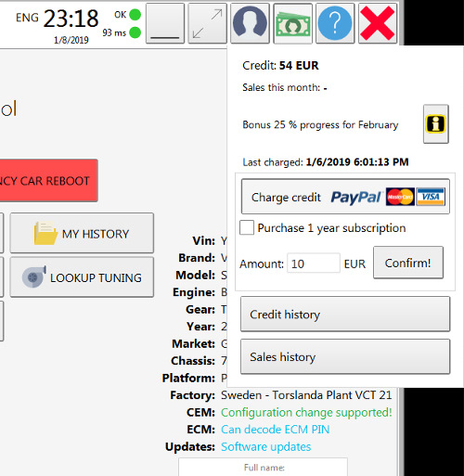Confirm the credit amount
Image resolution: width=464 pixels, height=476 pixels.
coord(408,263)
